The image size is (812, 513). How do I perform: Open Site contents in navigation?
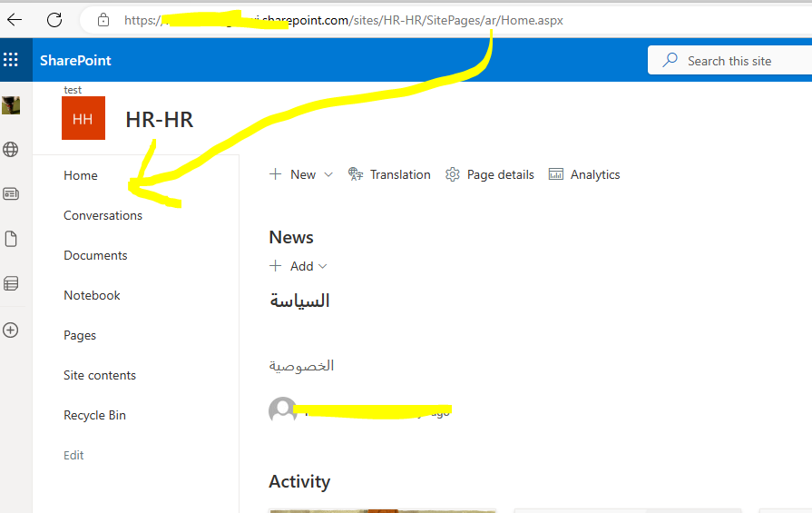pos(100,375)
